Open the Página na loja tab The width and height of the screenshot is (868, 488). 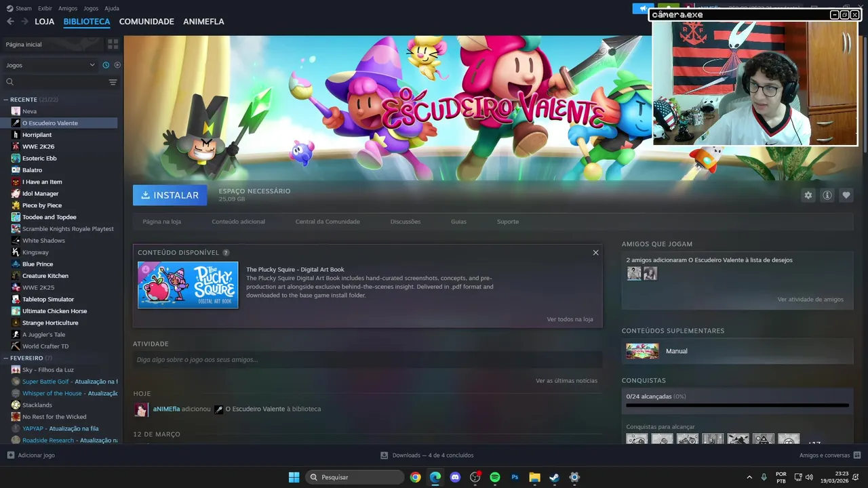[x=161, y=222]
